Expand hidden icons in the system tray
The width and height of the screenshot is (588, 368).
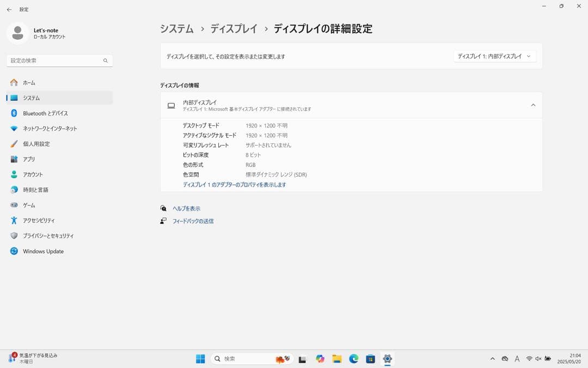493,359
